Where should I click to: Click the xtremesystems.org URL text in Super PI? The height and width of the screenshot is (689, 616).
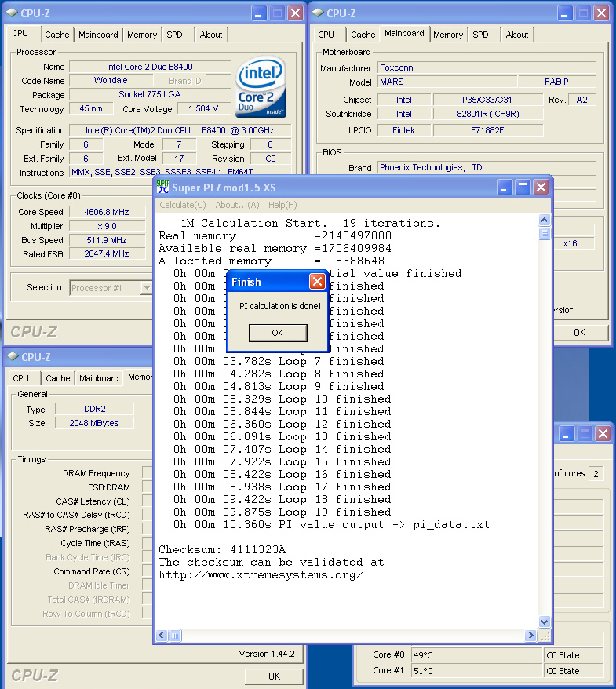click(261, 575)
